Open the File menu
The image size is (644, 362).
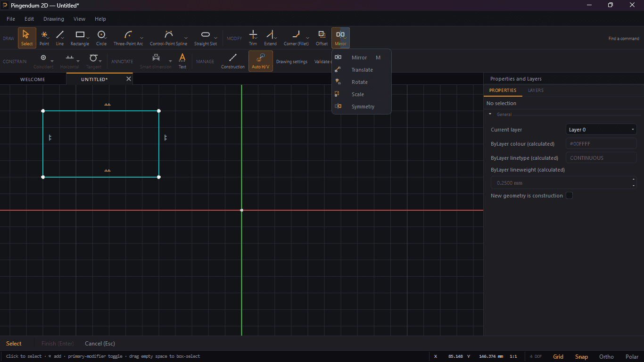coord(11,19)
